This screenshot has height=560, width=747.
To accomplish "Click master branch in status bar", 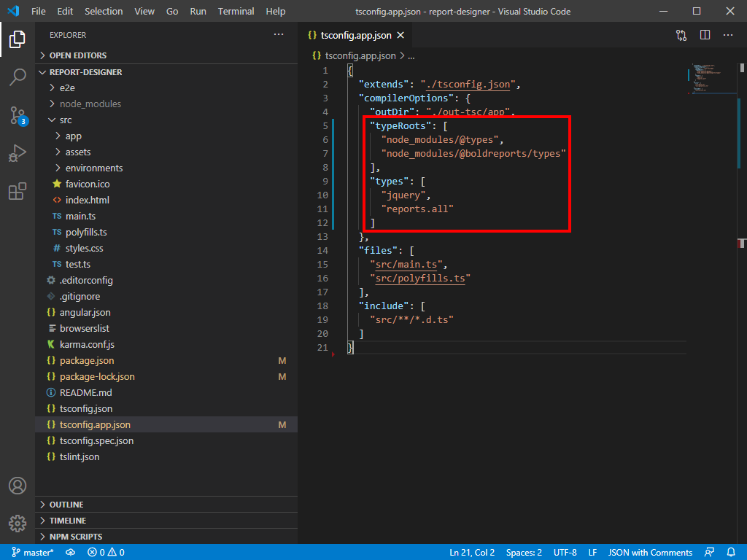I will click(x=33, y=552).
